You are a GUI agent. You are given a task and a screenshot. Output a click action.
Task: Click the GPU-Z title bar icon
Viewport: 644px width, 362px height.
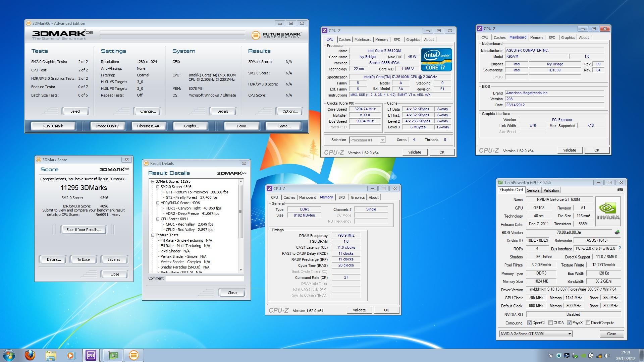tap(500, 183)
